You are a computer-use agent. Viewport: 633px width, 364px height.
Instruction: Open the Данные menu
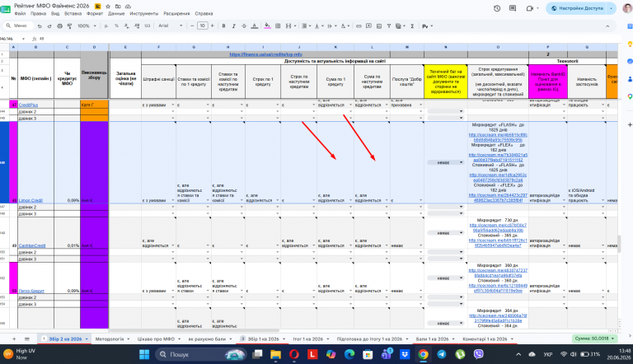116,13
